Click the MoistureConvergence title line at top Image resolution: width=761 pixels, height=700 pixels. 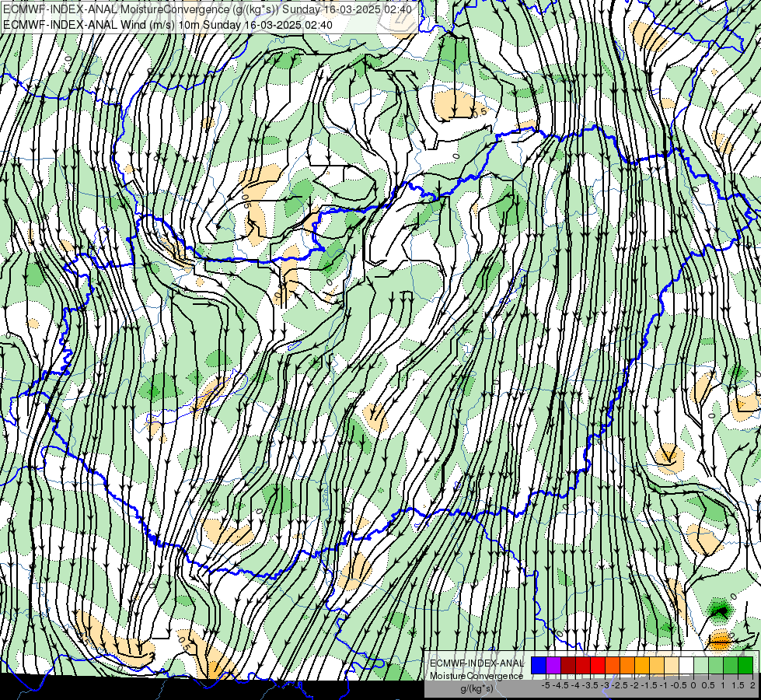coord(208,9)
